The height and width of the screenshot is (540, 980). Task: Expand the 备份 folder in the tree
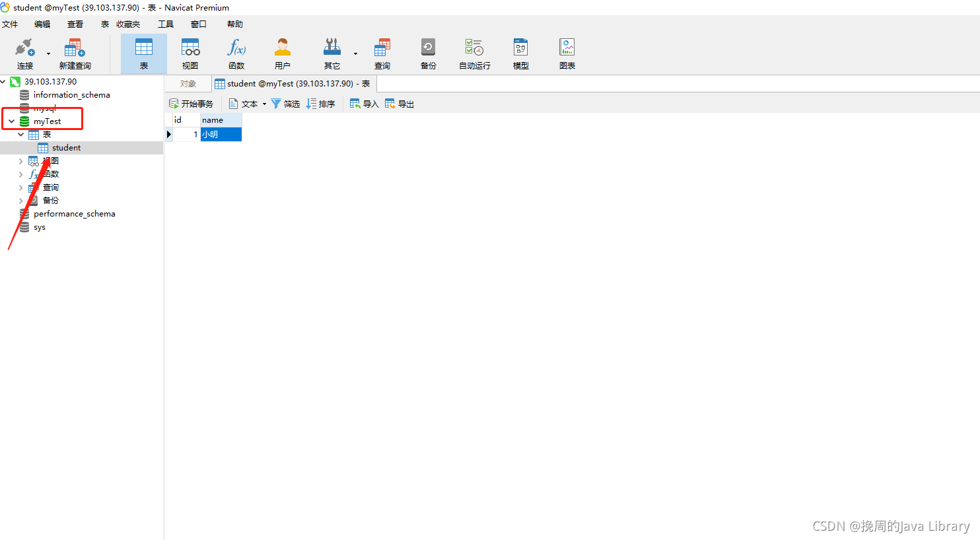[20, 201]
